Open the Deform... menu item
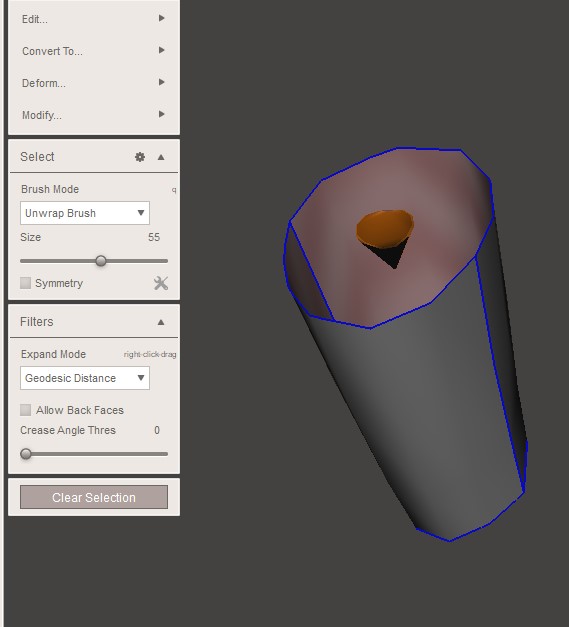The width and height of the screenshot is (569, 627). pyautogui.click(x=44, y=83)
